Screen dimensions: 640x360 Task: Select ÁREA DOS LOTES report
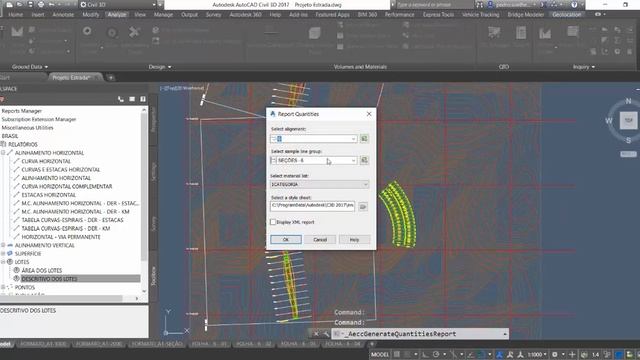42,271
